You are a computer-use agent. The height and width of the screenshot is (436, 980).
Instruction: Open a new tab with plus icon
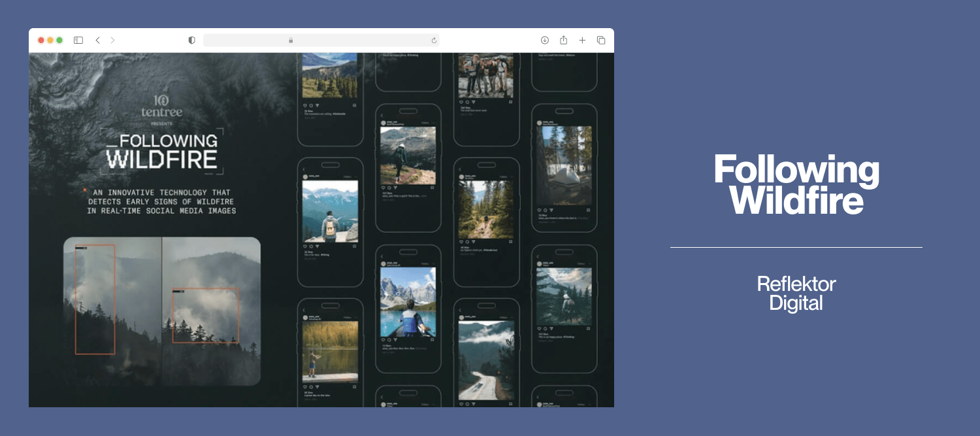click(582, 41)
